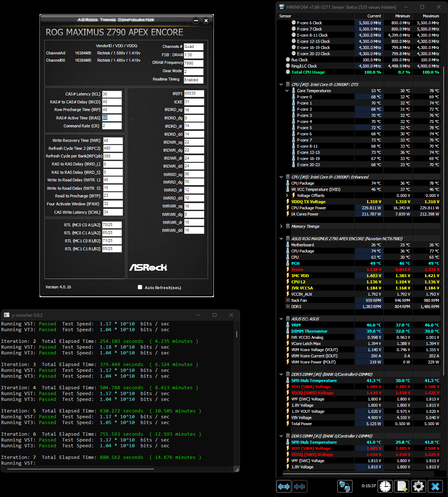Viewport: 448px width, 497px height.
Task: Select the CPU Package Power row
Action: click(x=359, y=208)
